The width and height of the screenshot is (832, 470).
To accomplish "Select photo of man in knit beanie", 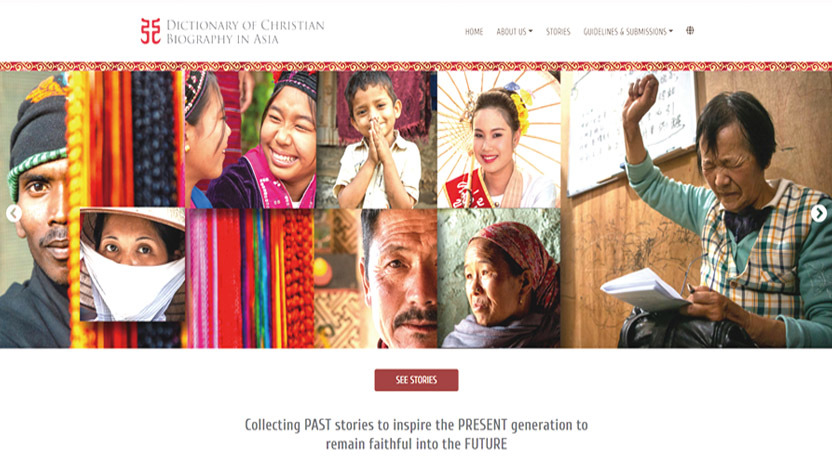I will [x=34, y=210].
